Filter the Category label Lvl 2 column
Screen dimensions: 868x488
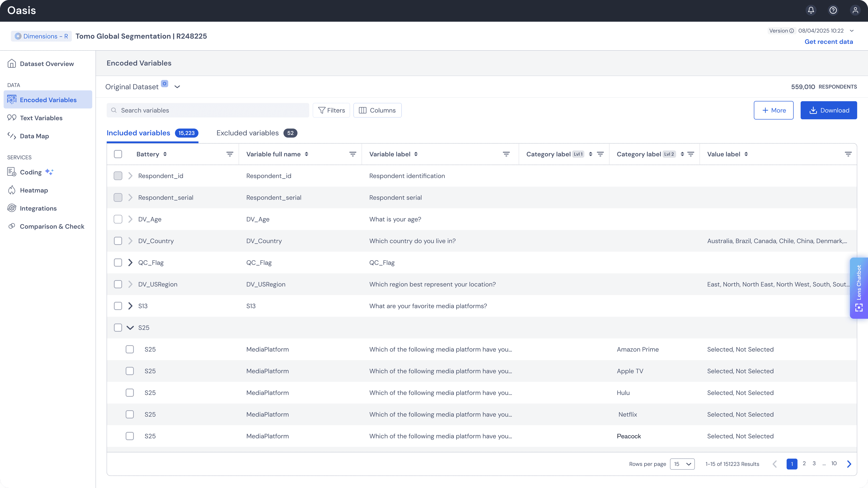[691, 154]
